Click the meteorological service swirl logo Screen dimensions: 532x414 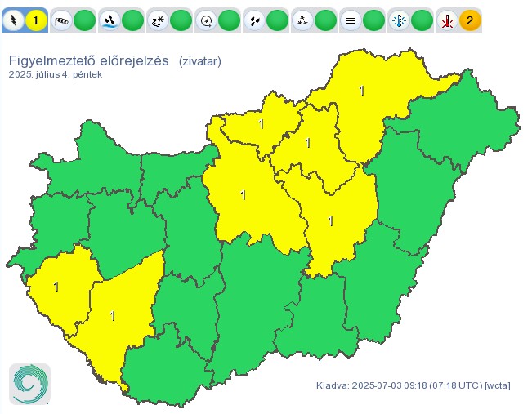coord(29,384)
